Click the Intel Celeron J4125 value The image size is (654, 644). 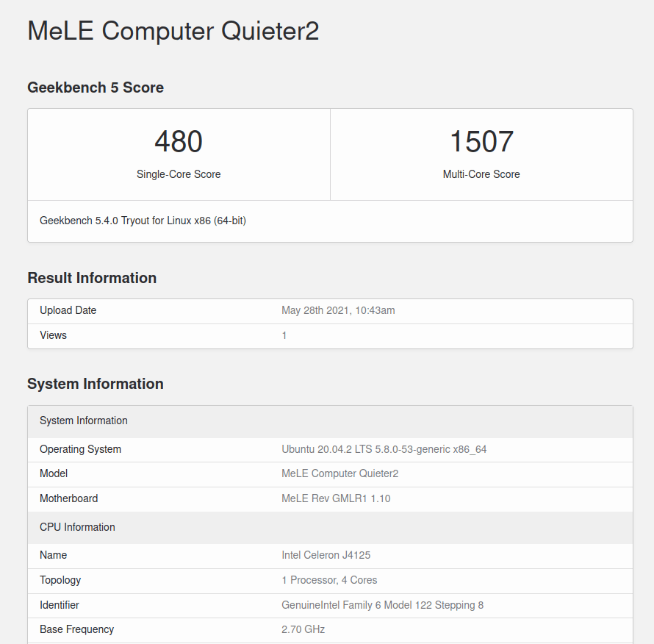pyautogui.click(x=326, y=555)
